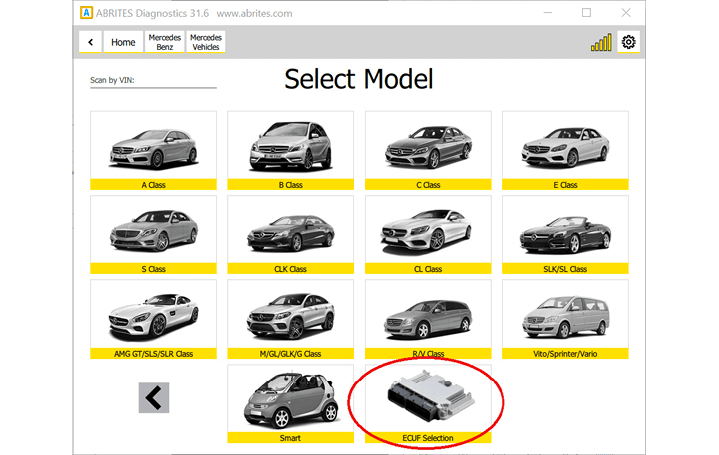Select the E Class model
719x455 pixels.
point(565,150)
